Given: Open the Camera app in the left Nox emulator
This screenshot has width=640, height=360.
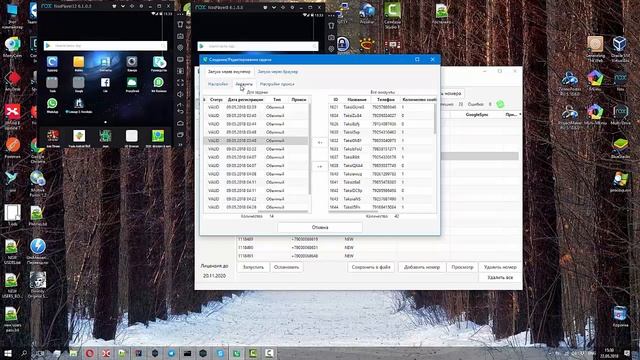Looking at the screenshot, I should (x=132, y=62).
